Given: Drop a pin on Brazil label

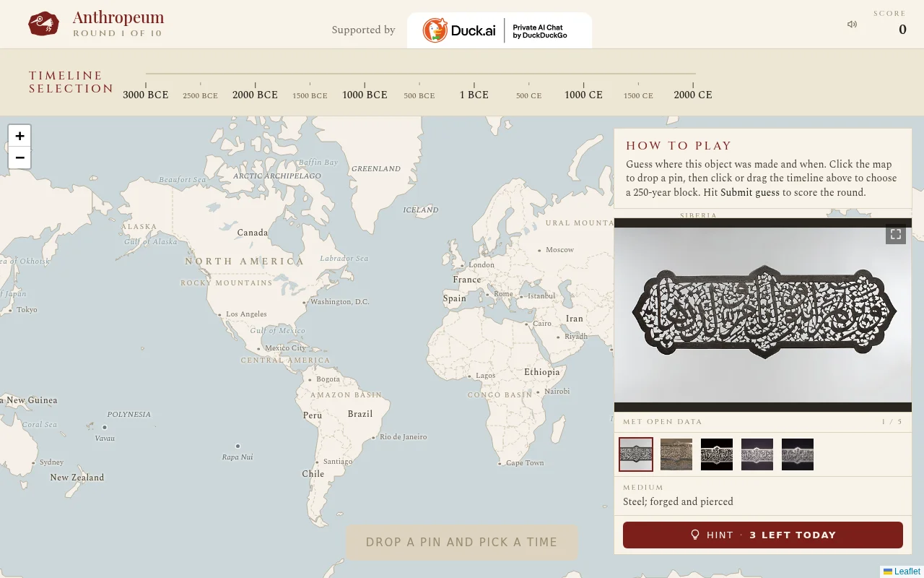Looking at the screenshot, I should click(x=360, y=414).
